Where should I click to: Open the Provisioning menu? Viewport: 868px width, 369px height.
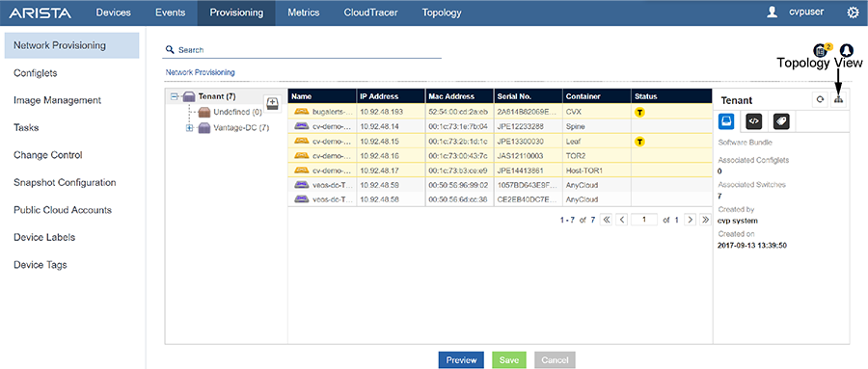point(236,13)
